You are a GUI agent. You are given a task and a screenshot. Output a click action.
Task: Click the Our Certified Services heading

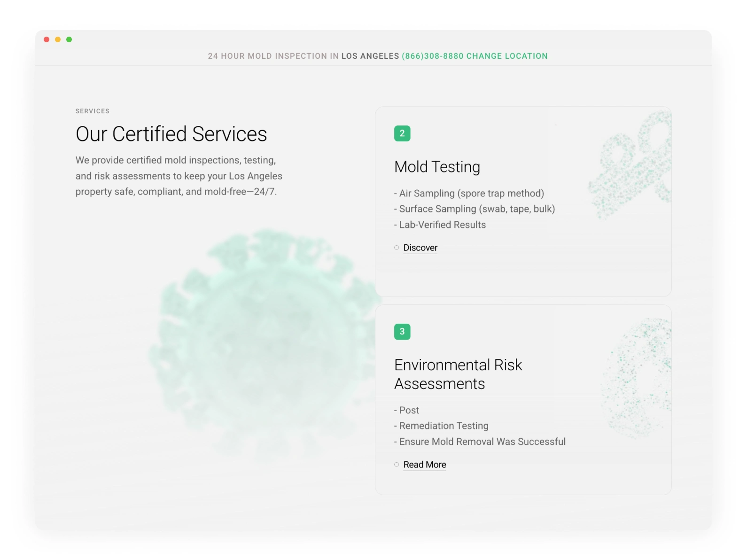(x=171, y=134)
